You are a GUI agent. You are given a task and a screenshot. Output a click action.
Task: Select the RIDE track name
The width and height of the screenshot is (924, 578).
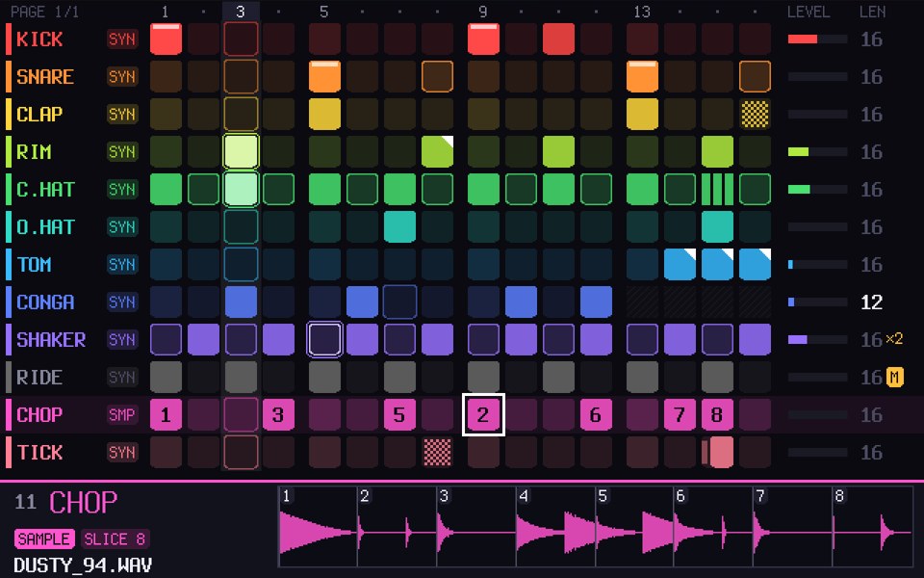(39, 377)
